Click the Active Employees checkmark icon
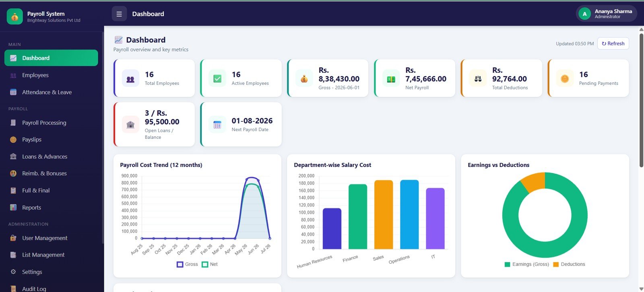Screen dimensions: 644x292 (x=217, y=78)
